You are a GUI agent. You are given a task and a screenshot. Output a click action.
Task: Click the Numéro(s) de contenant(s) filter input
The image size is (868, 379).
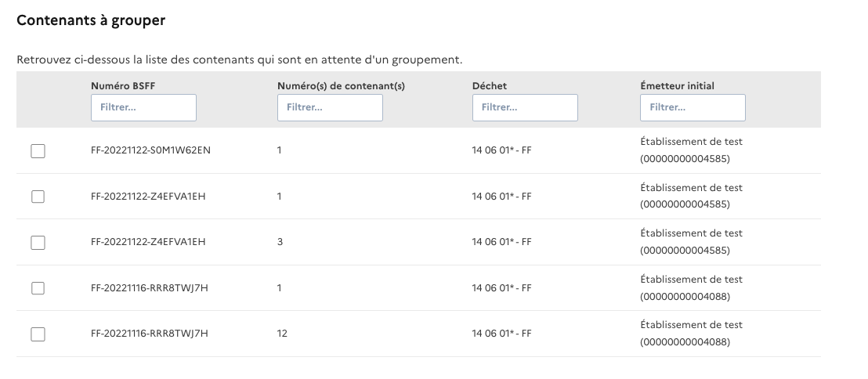coord(330,108)
